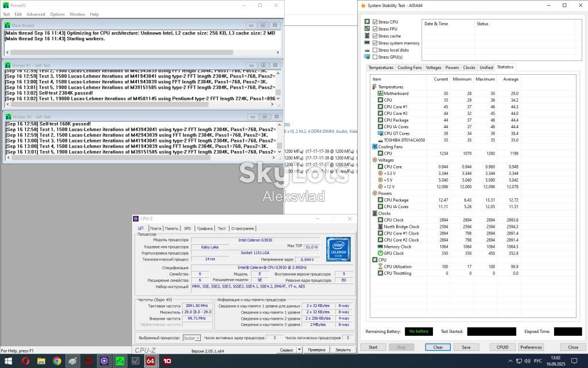Click the РУС language indicator

coord(537,361)
